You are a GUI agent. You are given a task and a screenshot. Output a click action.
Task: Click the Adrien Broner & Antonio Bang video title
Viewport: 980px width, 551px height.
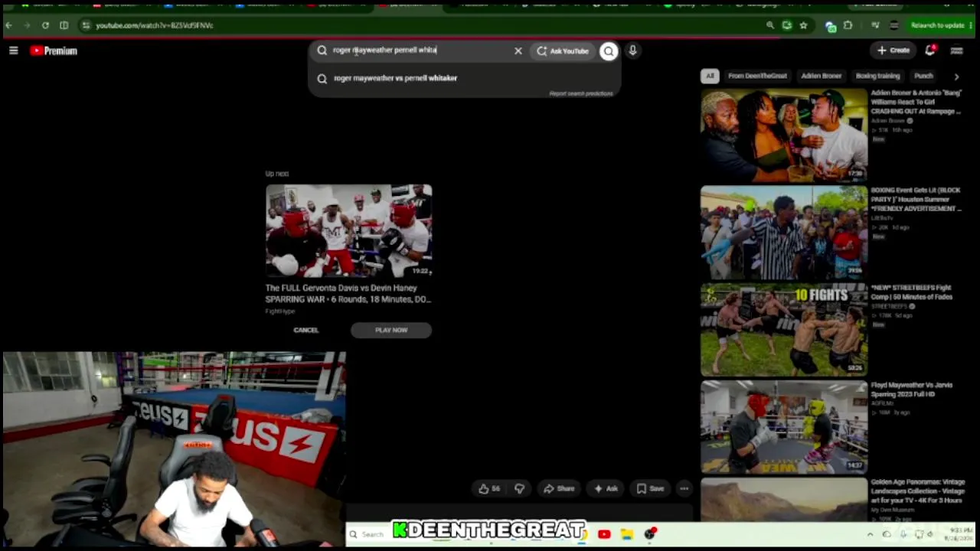(x=916, y=102)
